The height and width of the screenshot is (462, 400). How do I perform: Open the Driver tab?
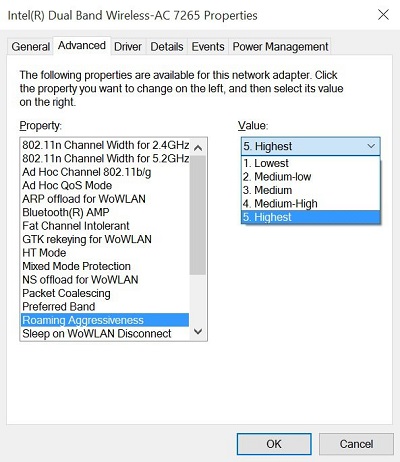pos(128,47)
